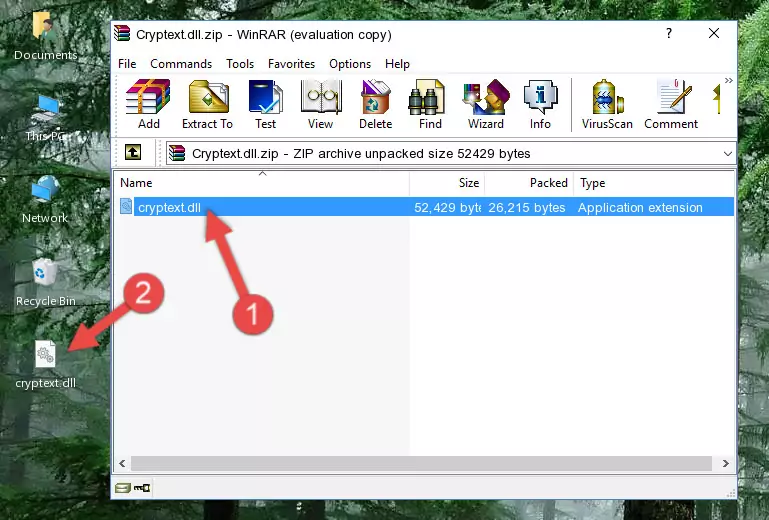Add an archive Comment
This screenshot has height=520, width=769.
(671, 104)
